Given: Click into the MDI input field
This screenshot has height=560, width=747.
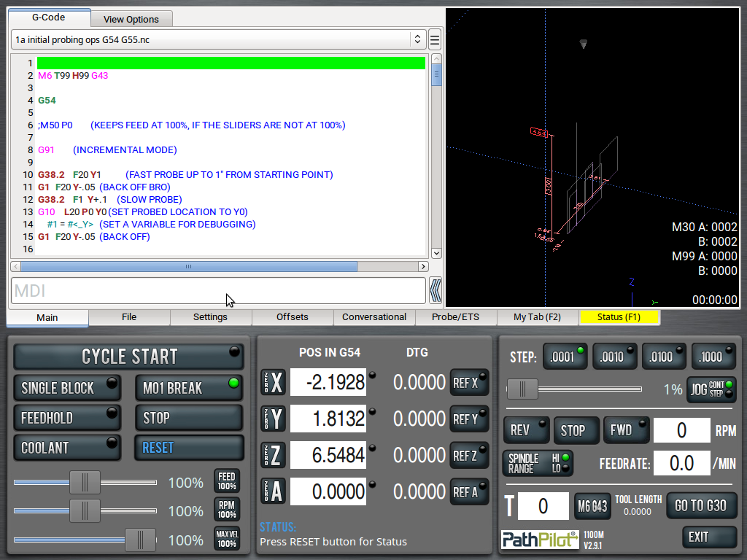Looking at the screenshot, I should 217,291.
